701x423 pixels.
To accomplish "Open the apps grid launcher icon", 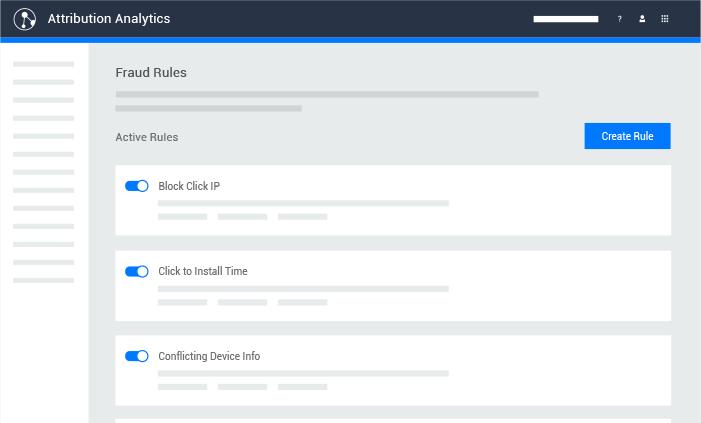I will pyautogui.click(x=665, y=19).
